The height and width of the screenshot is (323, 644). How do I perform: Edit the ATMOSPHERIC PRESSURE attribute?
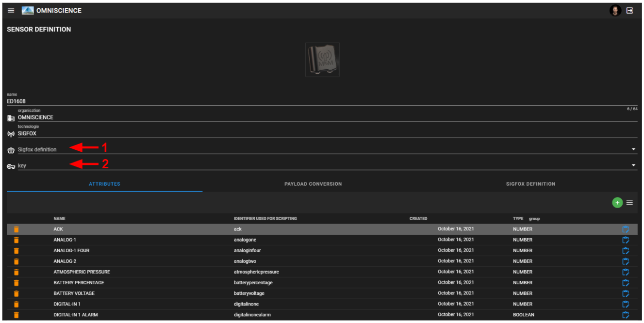[x=626, y=272]
